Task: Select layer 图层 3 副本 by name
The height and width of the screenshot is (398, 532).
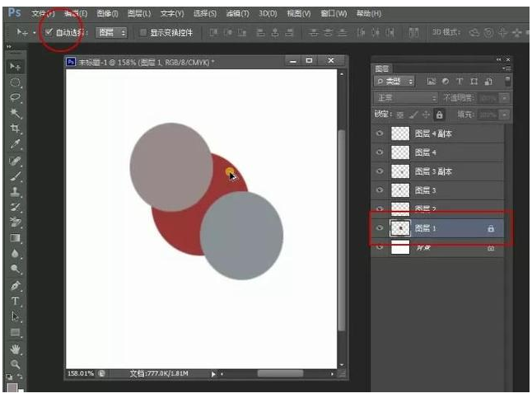Action: pos(433,171)
